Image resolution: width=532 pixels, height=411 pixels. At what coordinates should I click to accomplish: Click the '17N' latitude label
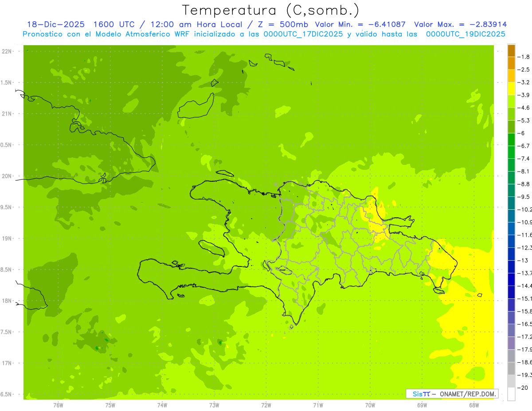point(8,363)
